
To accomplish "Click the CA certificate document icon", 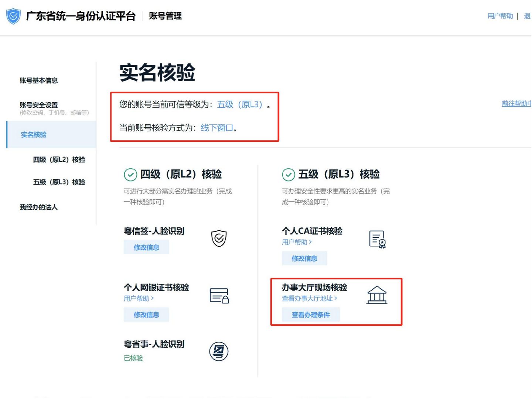I will pos(377,239).
